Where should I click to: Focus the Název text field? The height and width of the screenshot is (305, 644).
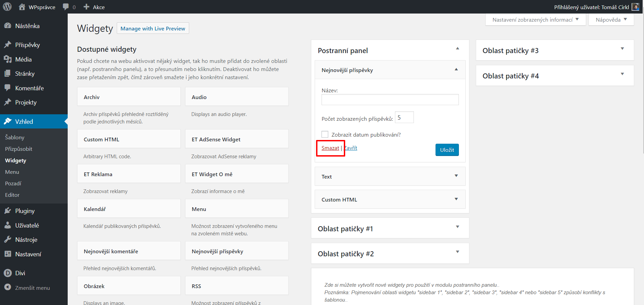pyautogui.click(x=390, y=99)
